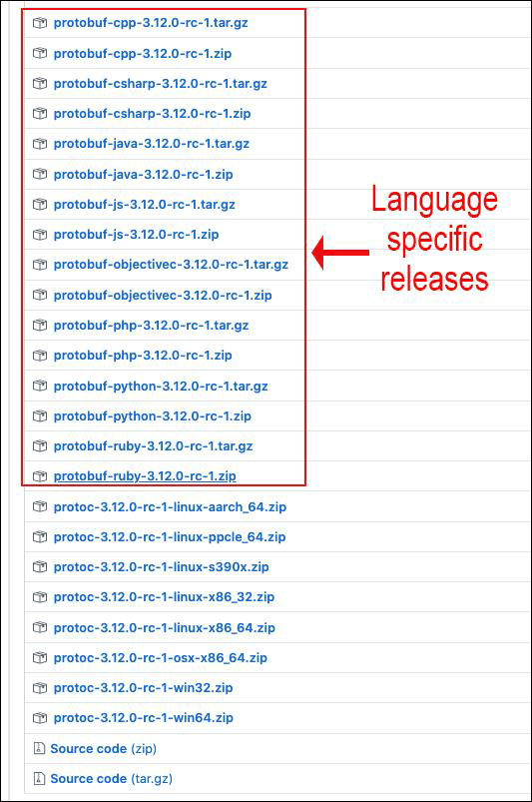
Task: Click package icon beside protobuf-objectivec tar.gz
Action: [x=40, y=265]
